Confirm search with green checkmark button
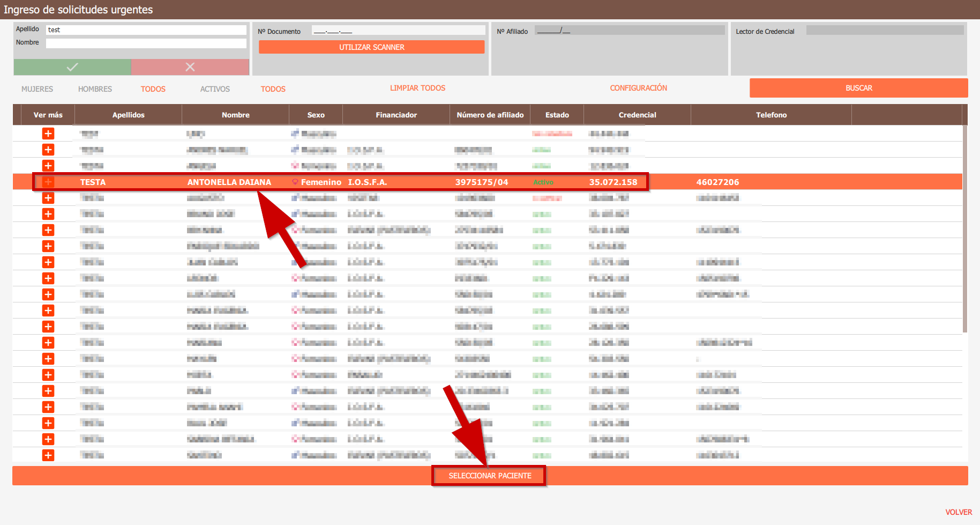Screen dimensions: 980x525 point(72,67)
